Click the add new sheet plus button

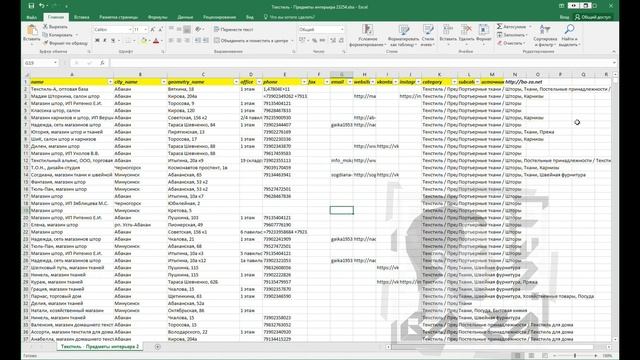pyautogui.click(x=158, y=347)
